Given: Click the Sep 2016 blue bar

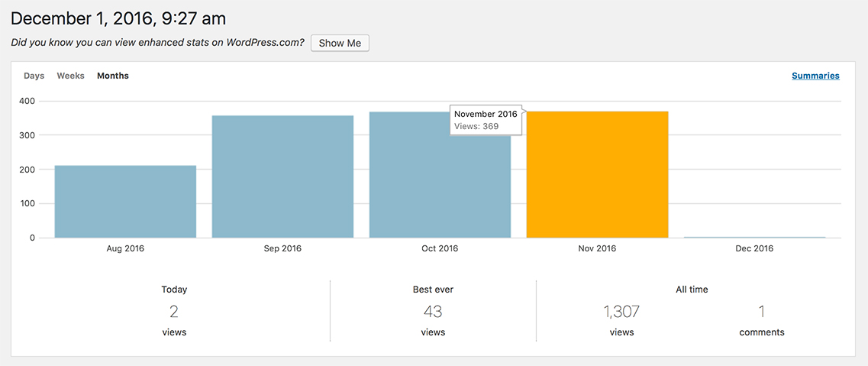Looking at the screenshot, I should click(283, 177).
